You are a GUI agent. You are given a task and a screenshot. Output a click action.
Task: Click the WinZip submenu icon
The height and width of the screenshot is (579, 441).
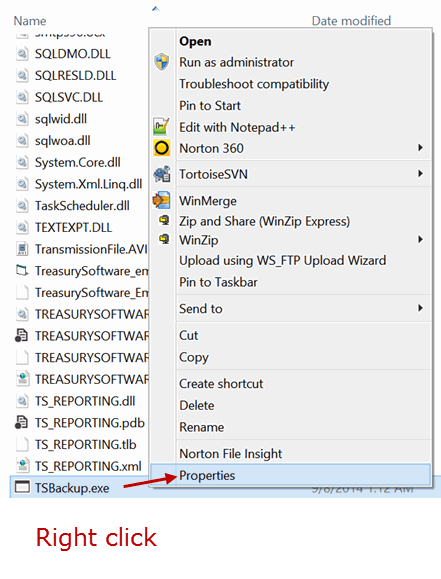coord(164,239)
